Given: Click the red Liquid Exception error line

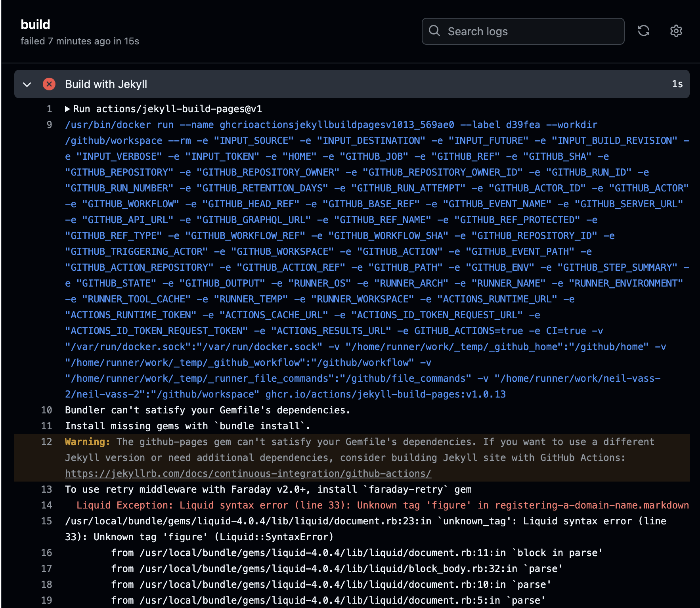Looking at the screenshot, I should tap(383, 505).
